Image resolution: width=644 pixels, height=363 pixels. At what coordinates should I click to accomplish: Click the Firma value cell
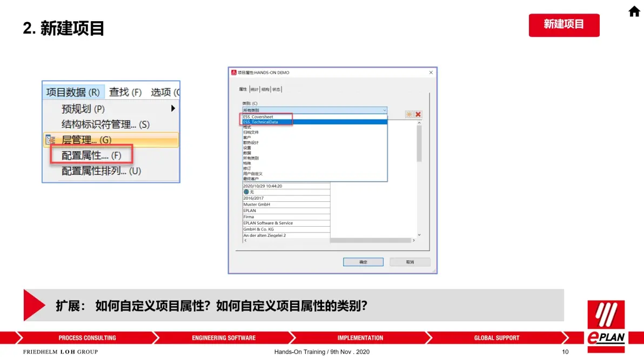click(x=286, y=216)
